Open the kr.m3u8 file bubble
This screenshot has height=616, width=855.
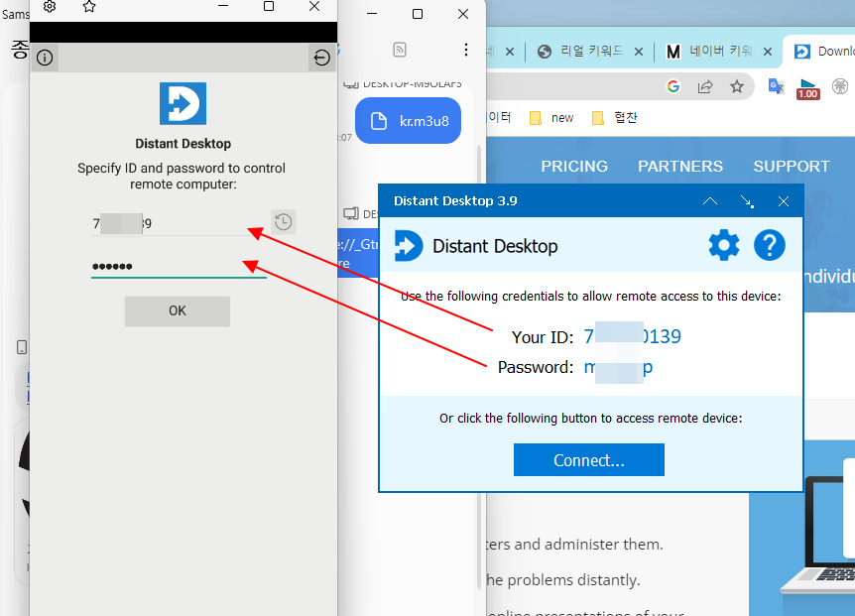(x=408, y=120)
